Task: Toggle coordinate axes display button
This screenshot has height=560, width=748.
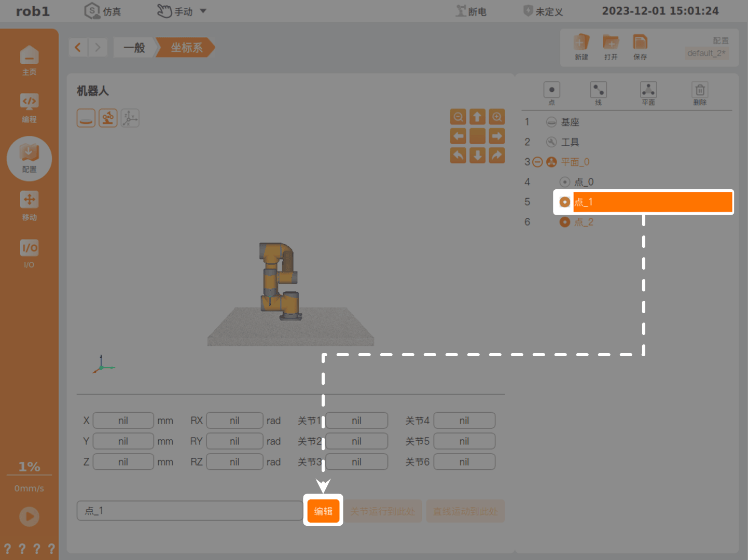Action: [130, 118]
